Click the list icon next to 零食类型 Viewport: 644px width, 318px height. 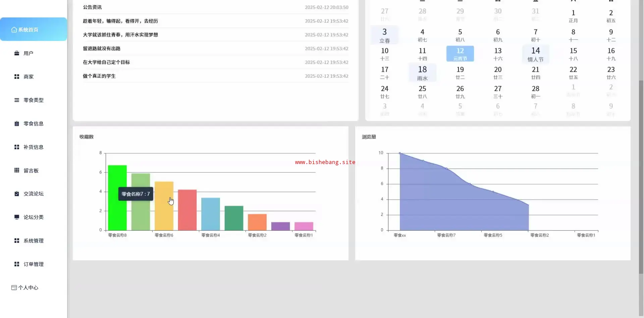click(x=17, y=100)
